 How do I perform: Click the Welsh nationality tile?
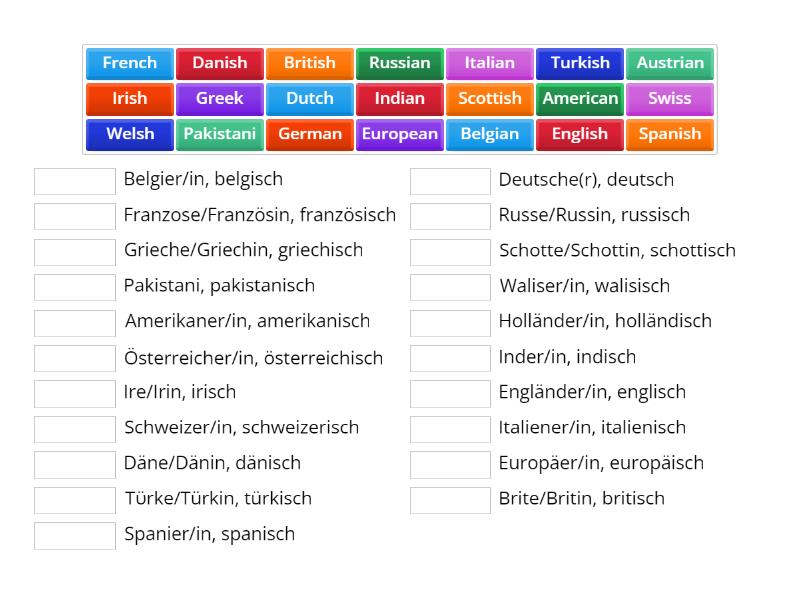(x=129, y=134)
